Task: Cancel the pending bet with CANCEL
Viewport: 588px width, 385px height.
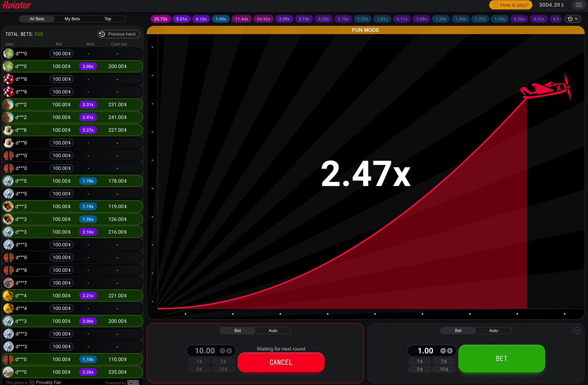Action: pos(281,362)
